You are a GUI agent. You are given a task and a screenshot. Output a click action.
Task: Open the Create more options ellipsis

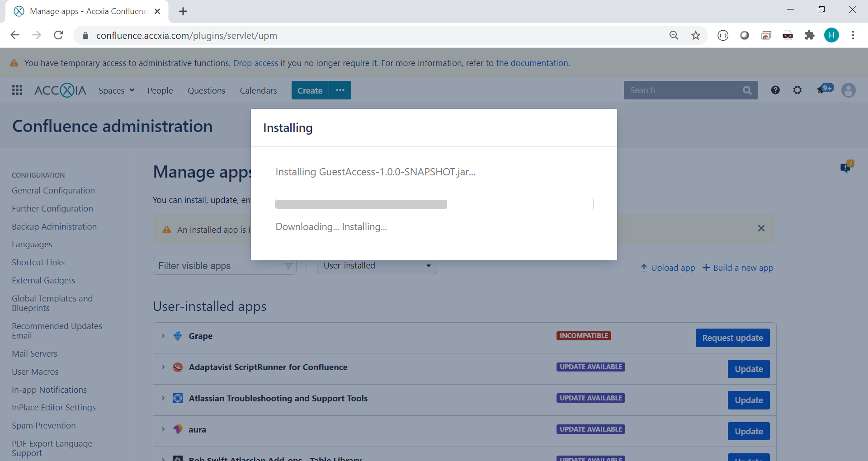pos(340,90)
